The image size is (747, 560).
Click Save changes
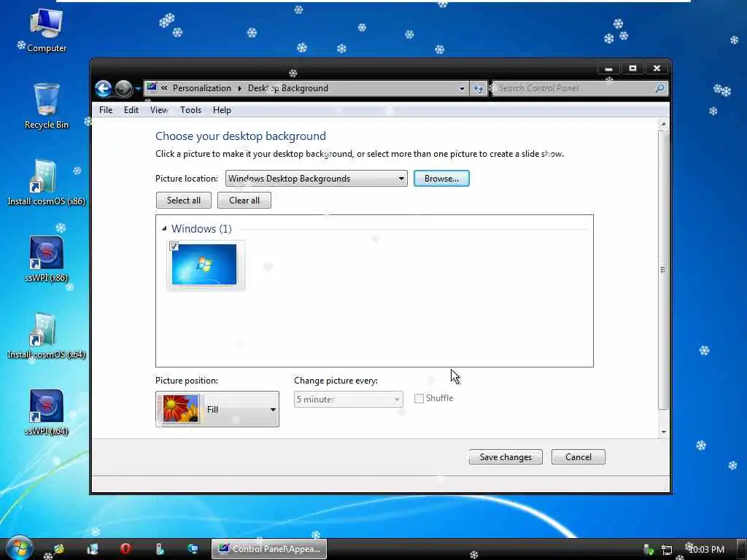point(506,457)
